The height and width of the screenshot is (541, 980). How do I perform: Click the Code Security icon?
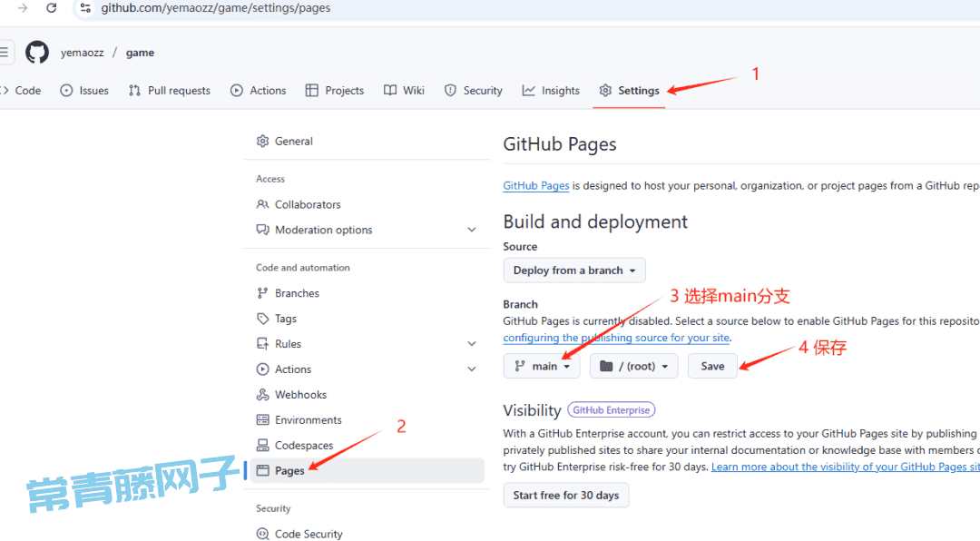[x=262, y=534]
